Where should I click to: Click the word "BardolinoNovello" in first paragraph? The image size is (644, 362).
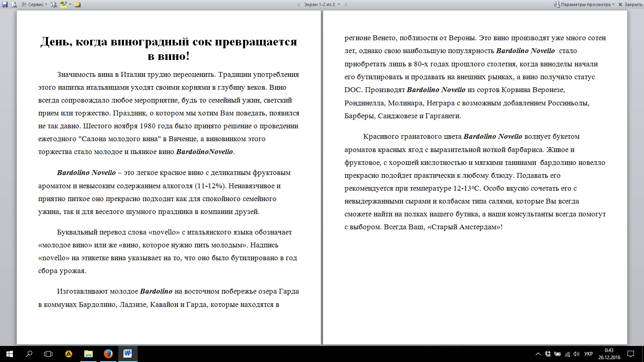204,152
